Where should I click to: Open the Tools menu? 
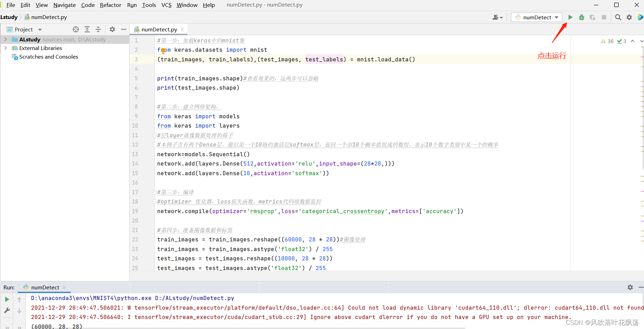(149, 5)
